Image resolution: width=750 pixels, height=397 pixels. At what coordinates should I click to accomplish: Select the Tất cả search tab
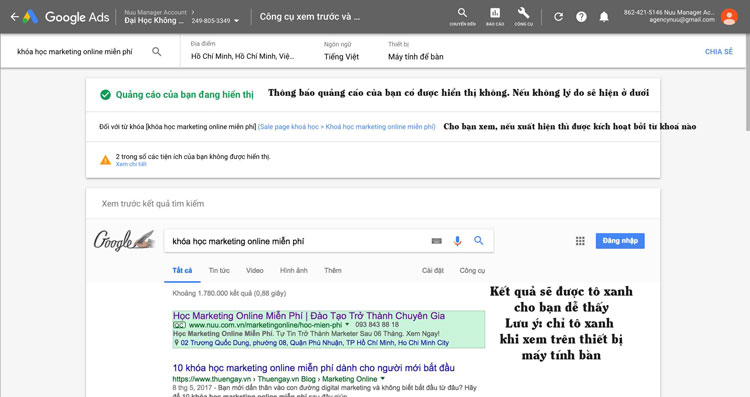point(182,271)
